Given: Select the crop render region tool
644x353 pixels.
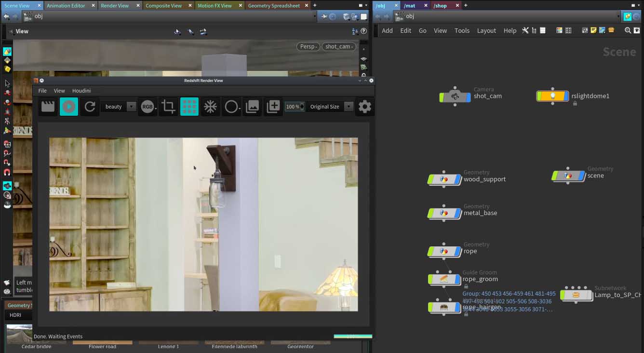Looking at the screenshot, I should [x=168, y=107].
